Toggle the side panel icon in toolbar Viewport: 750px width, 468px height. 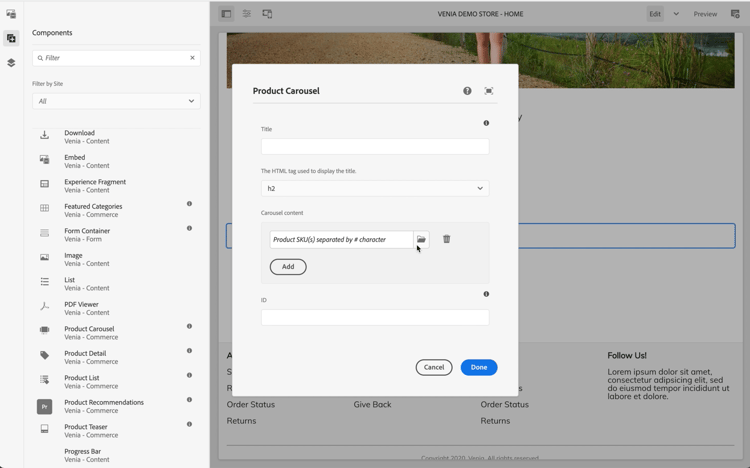[x=226, y=14]
